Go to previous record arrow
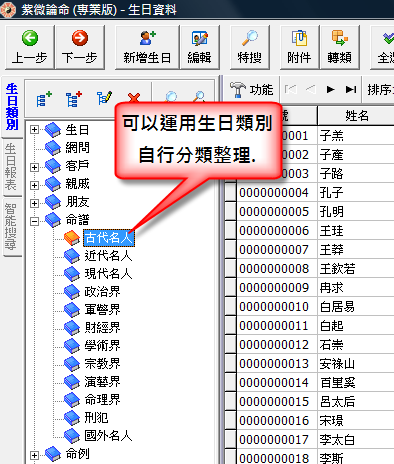Image resolution: width=394 pixels, height=464 pixels. tap(310, 89)
